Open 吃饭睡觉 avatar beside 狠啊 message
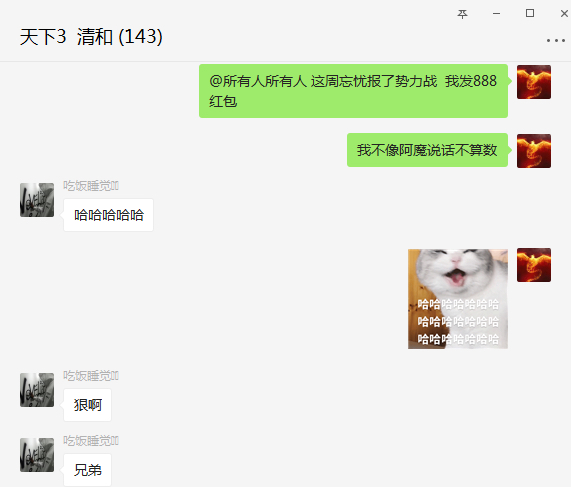571x487 pixels. click(37, 390)
